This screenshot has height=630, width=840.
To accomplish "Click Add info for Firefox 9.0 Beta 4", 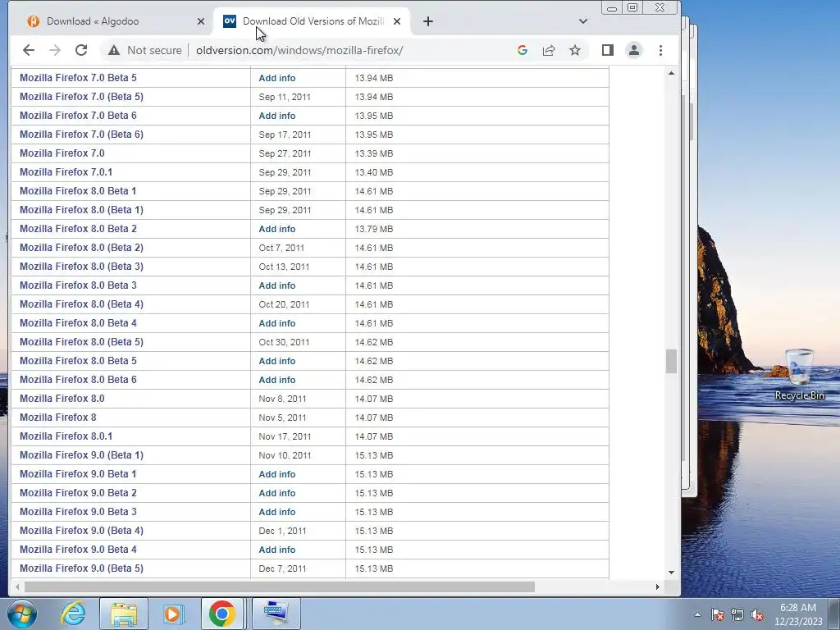I will (x=277, y=550).
